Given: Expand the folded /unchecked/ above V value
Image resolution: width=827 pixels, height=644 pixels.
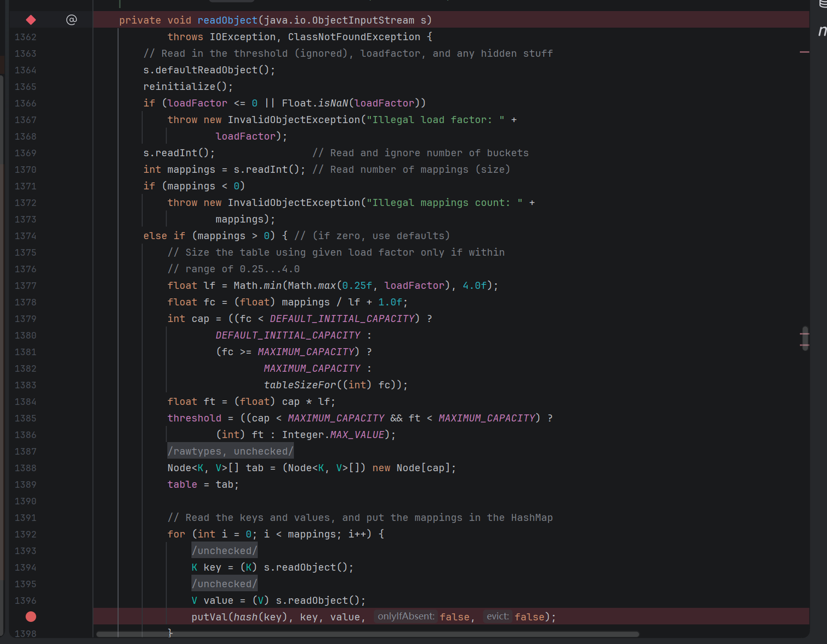Looking at the screenshot, I should coord(224,584).
